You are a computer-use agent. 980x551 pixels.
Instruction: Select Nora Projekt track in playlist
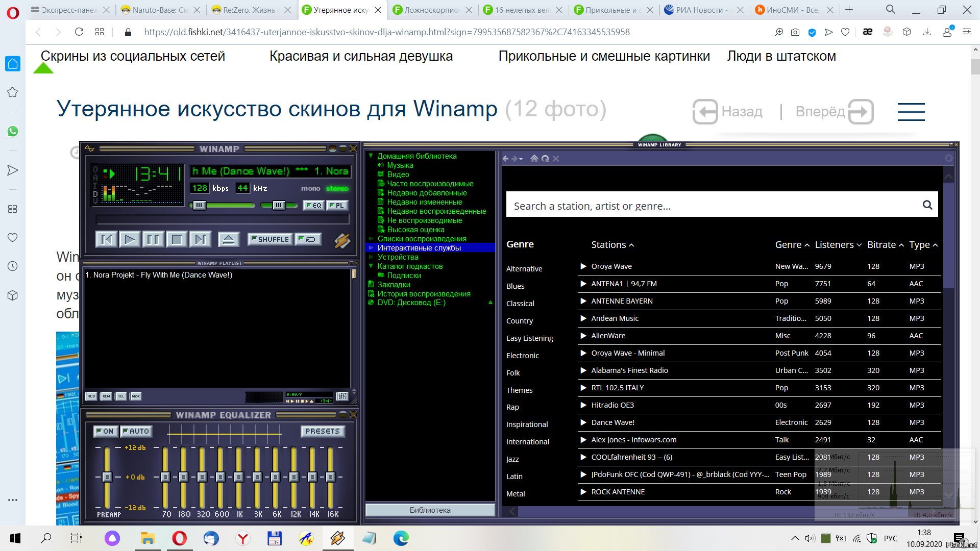[x=159, y=275]
